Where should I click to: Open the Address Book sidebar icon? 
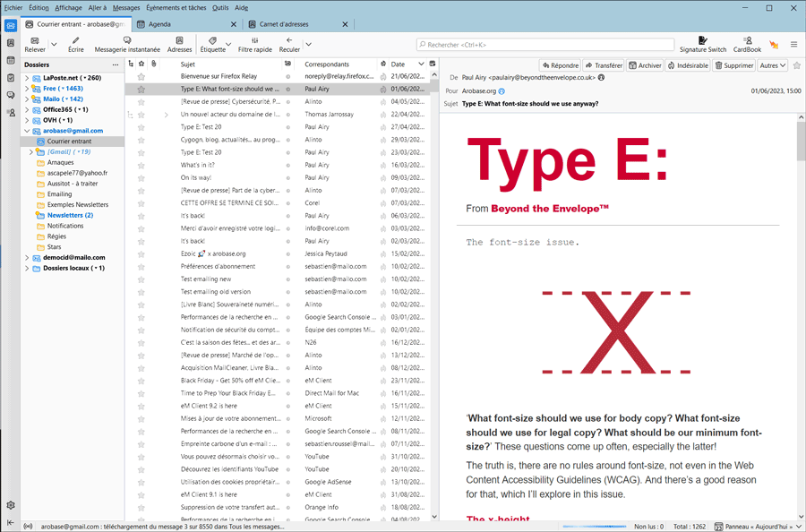pyautogui.click(x=10, y=43)
